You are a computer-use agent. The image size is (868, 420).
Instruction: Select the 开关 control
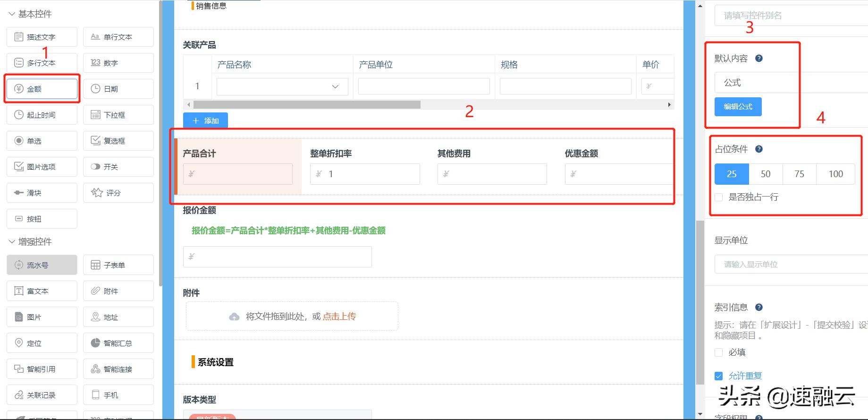118,167
